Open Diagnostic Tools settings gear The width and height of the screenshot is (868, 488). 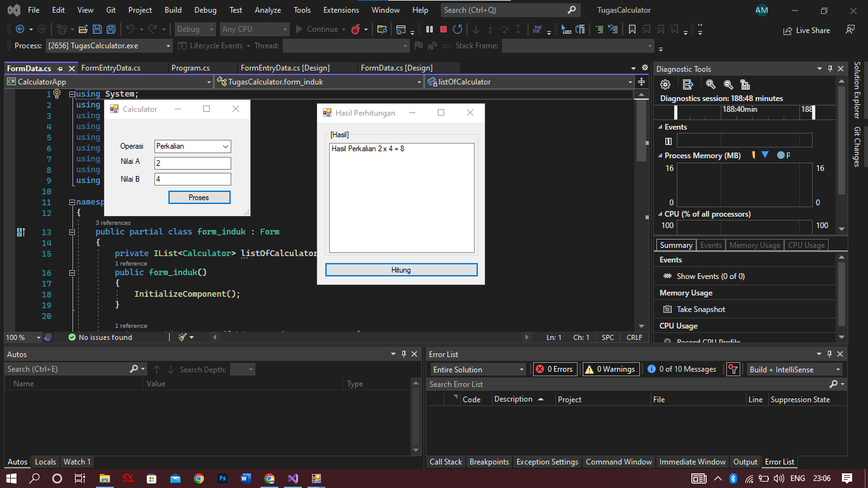point(665,85)
